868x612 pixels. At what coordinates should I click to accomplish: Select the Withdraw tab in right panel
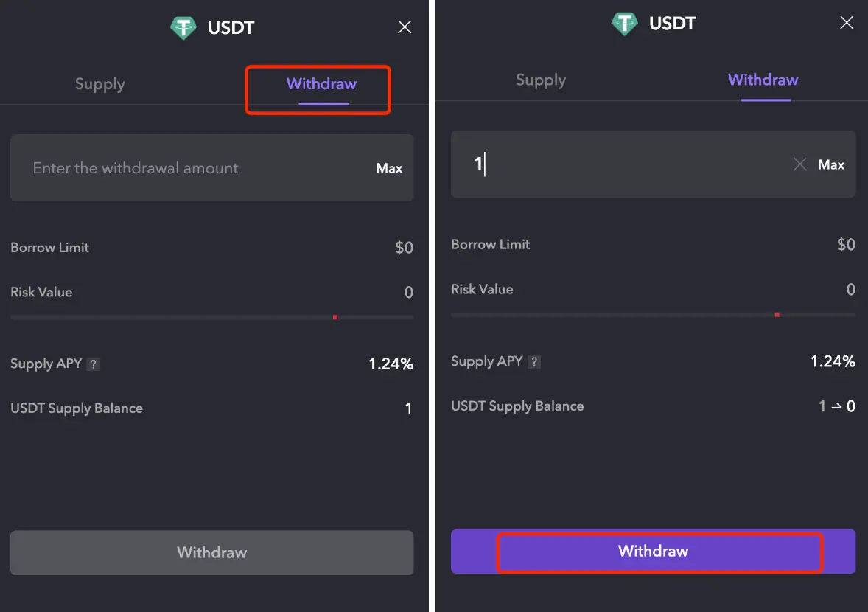point(763,80)
